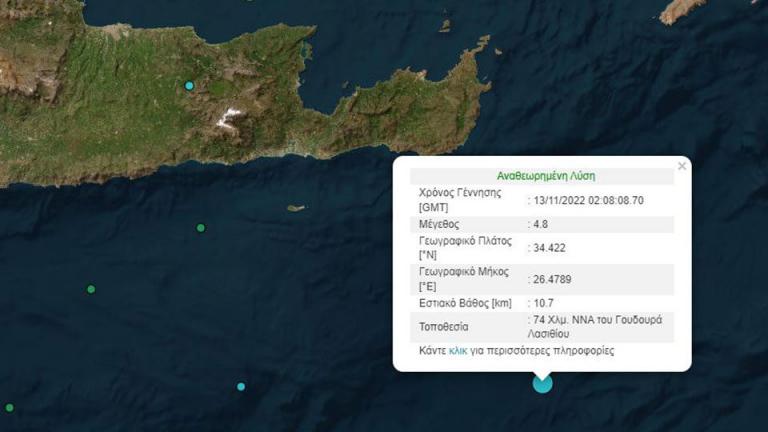Click the 'κλικ' link for more information
The image size is (768, 432).
(458, 351)
